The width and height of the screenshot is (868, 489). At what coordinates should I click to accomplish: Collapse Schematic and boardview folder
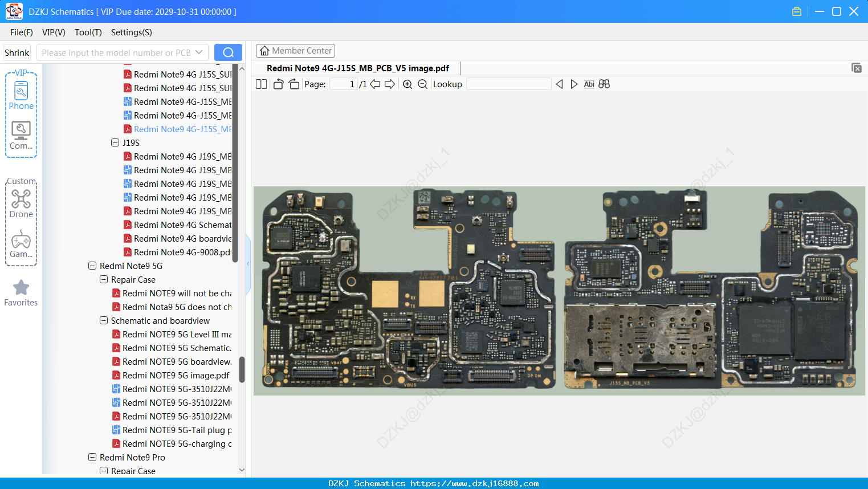click(x=104, y=321)
